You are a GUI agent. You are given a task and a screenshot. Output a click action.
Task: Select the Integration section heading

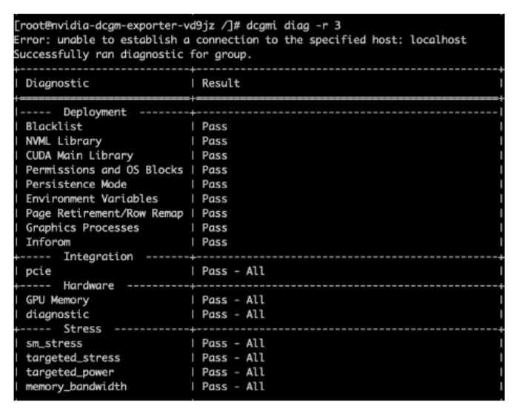pos(98,256)
